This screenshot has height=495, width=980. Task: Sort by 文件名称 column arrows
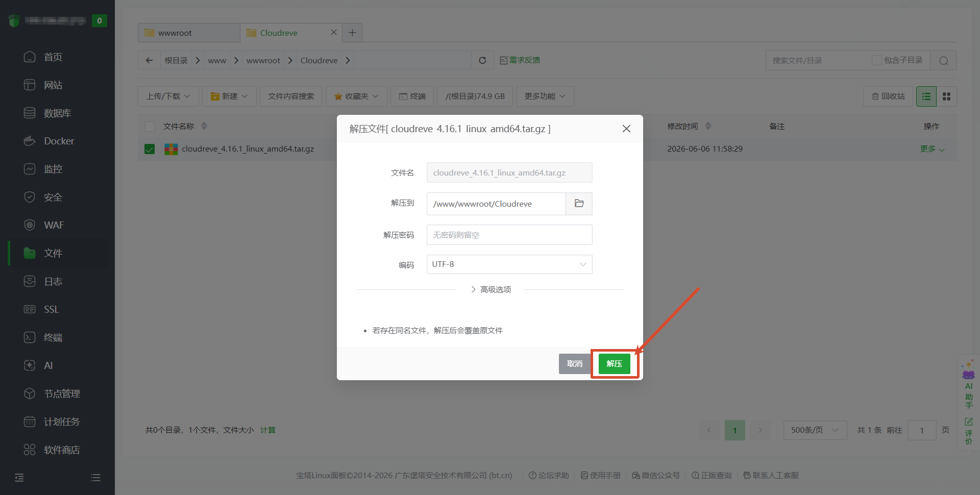204,126
